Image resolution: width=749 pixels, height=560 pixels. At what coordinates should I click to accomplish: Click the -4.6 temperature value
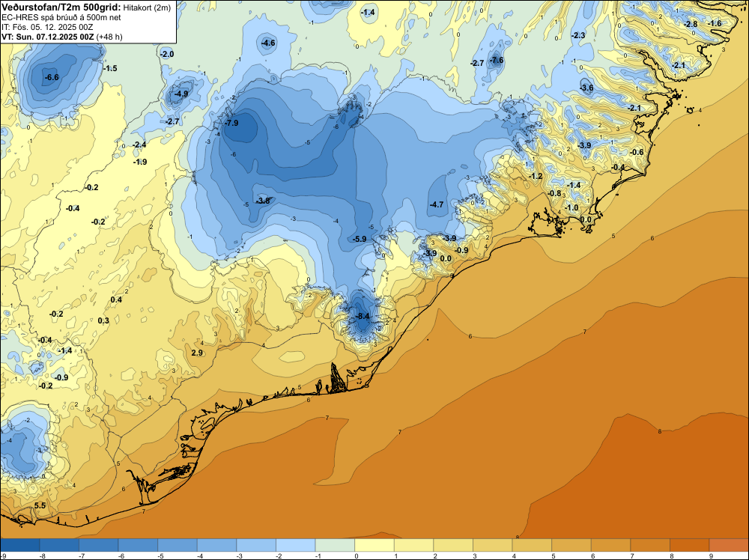click(x=268, y=43)
